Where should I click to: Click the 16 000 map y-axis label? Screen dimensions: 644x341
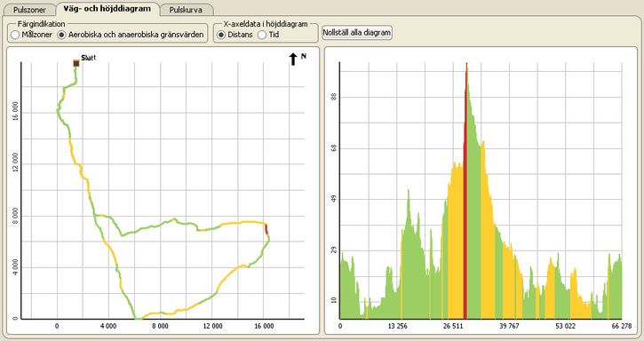point(15,112)
